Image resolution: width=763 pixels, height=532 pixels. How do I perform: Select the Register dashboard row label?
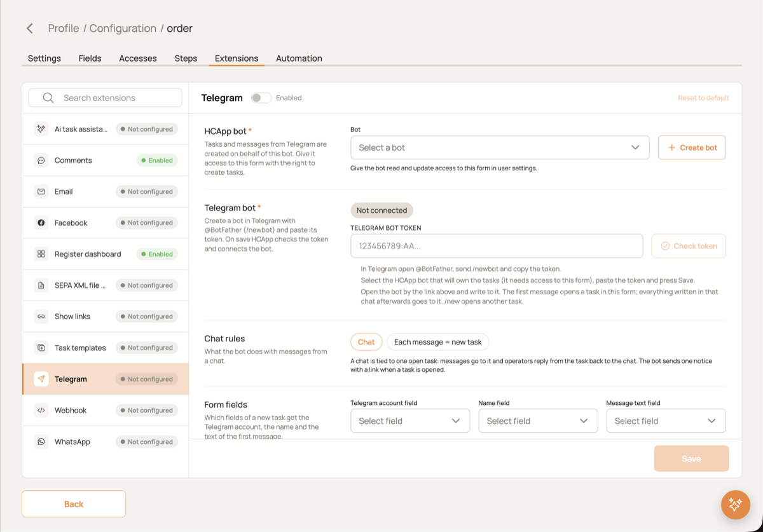88,254
